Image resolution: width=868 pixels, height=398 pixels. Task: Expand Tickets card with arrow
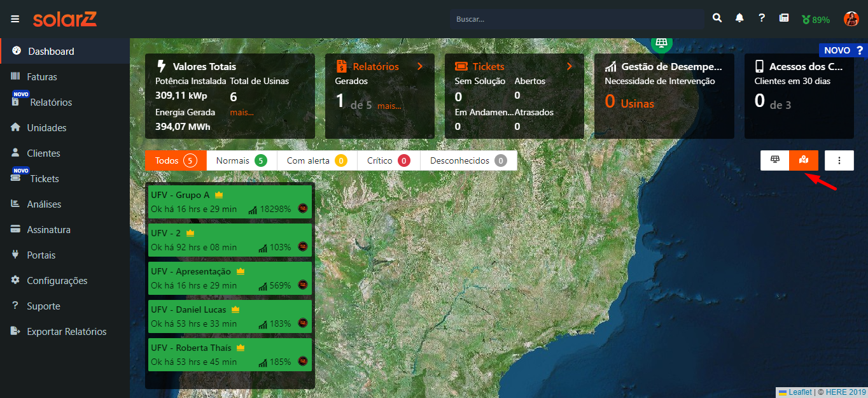(x=570, y=66)
